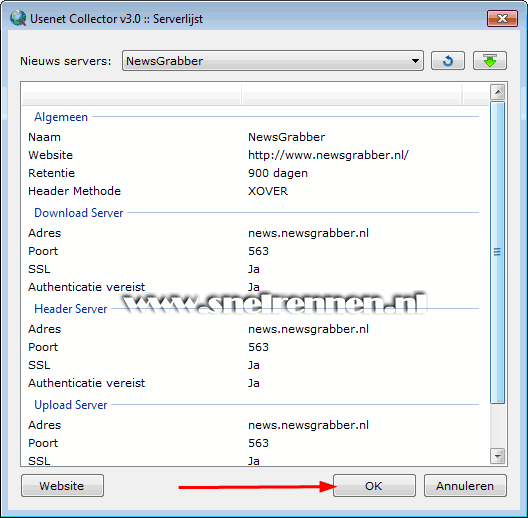The width and height of the screenshot is (528, 518).
Task: Click port 563 under Download Server
Action: click(x=258, y=251)
